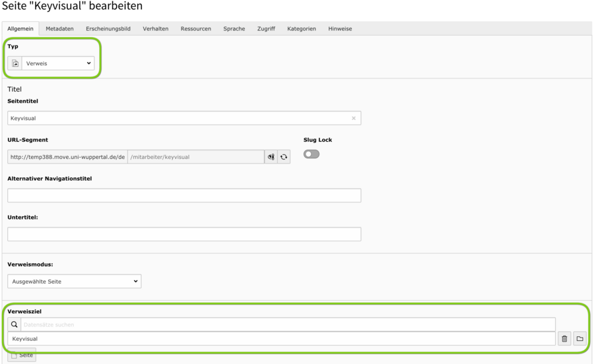Click the slug edit toggle icon

coord(271,157)
